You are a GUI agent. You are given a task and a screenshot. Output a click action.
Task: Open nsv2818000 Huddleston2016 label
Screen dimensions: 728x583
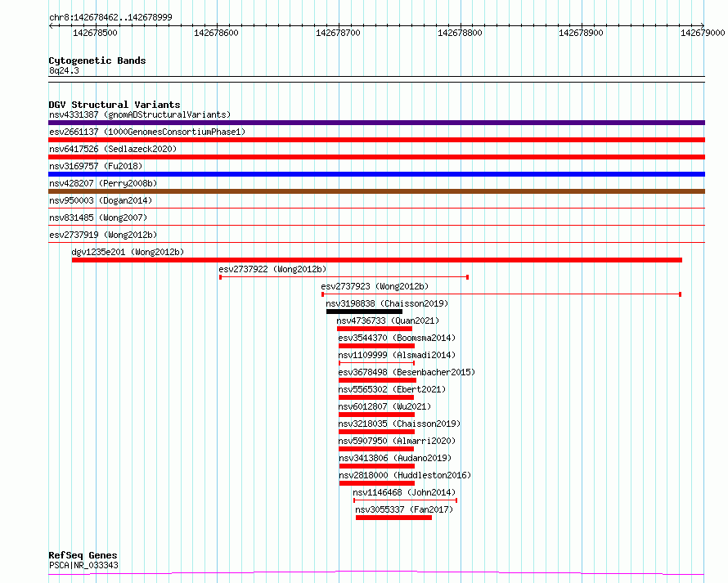click(405, 475)
